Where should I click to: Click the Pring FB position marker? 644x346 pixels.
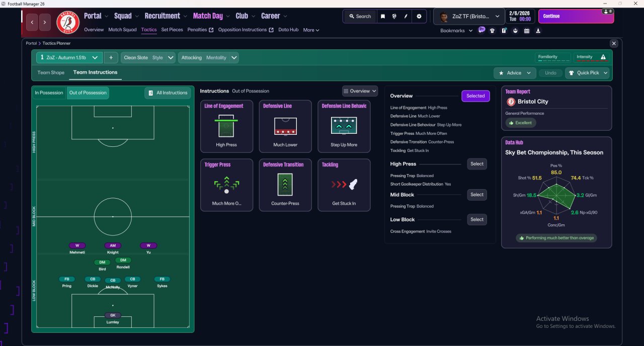tap(67, 279)
